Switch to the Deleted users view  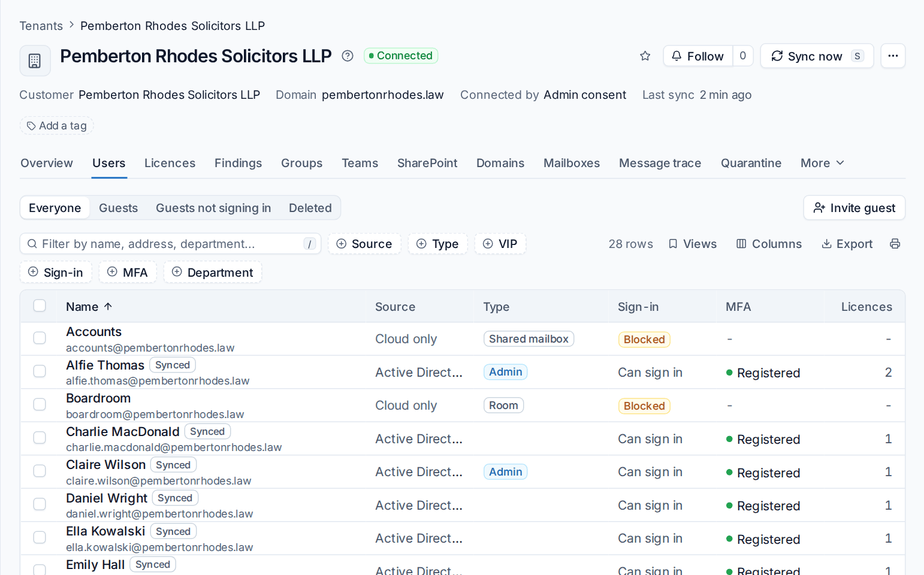(310, 208)
